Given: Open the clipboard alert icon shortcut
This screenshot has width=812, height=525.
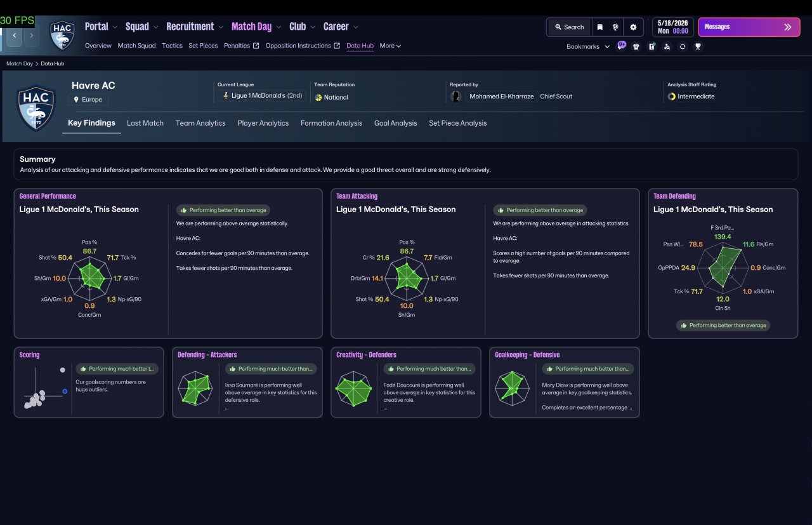Looking at the screenshot, I should [652, 46].
